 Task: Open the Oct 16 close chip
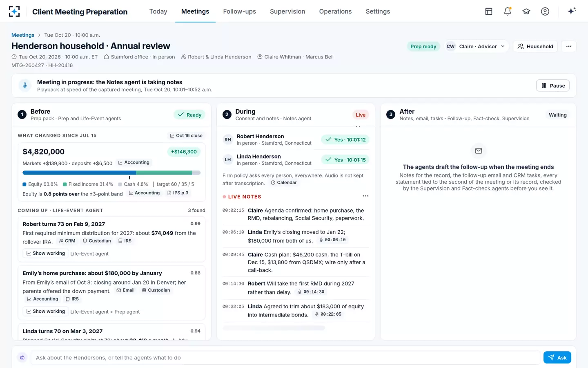click(186, 136)
